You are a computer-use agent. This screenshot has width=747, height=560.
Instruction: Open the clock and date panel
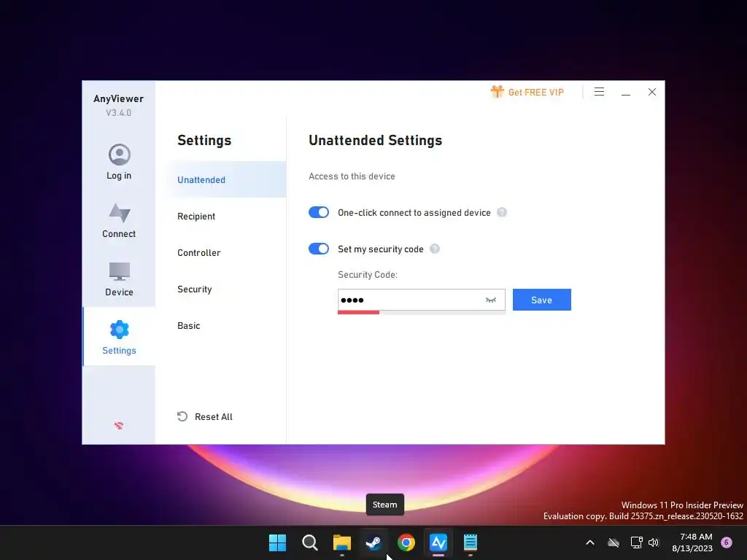[x=692, y=542]
